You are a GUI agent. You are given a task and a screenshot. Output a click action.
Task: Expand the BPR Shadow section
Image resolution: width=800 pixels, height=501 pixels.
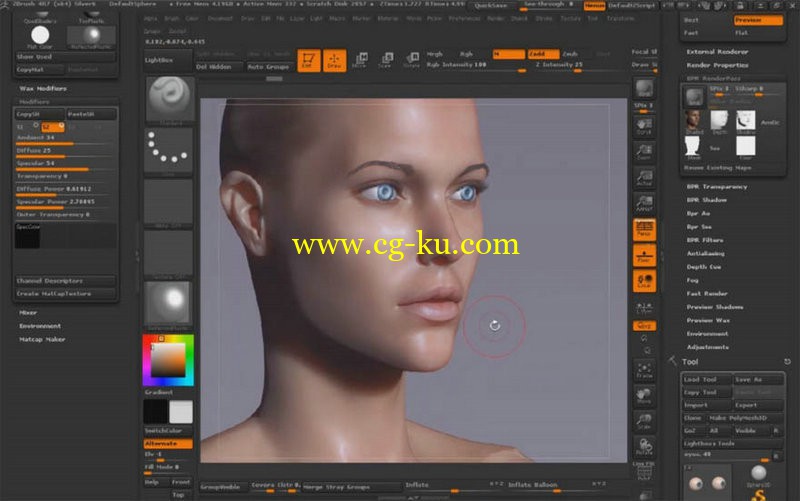tap(707, 200)
